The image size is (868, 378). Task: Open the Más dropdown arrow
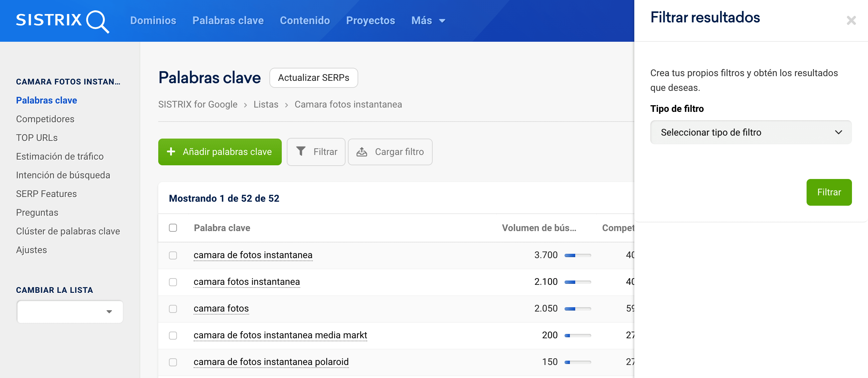(442, 21)
